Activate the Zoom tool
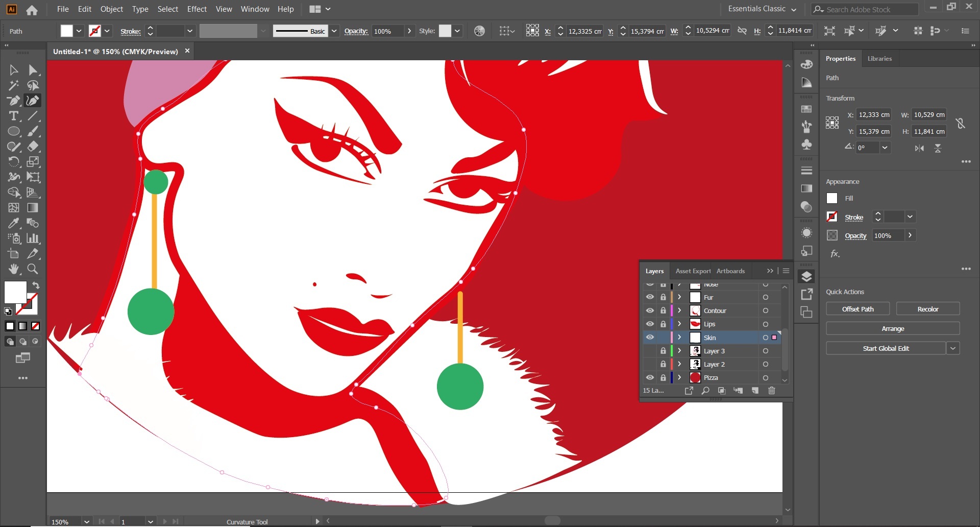Image resolution: width=980 pixels, height=527 pixels. coord(33,269)
